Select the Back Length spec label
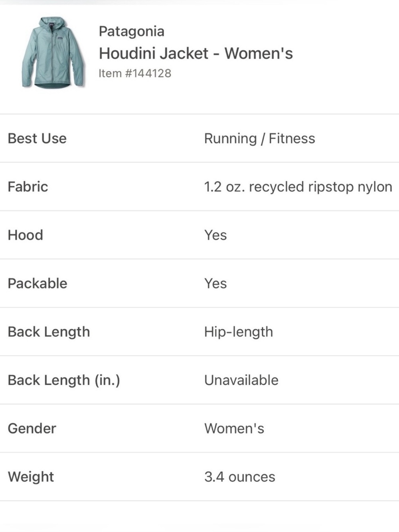This screenshot has height=532, width=399. [49, 332]
